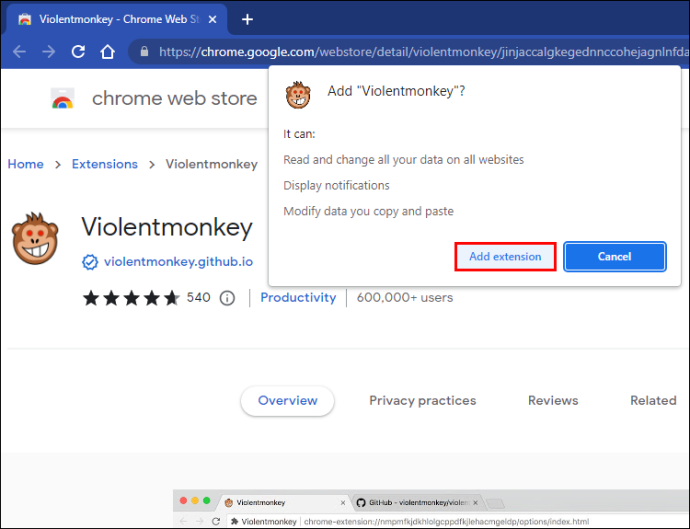Click the large Violentmonkey monkey icon
This screenshot has height=529, width=690.
click(35, 239)
